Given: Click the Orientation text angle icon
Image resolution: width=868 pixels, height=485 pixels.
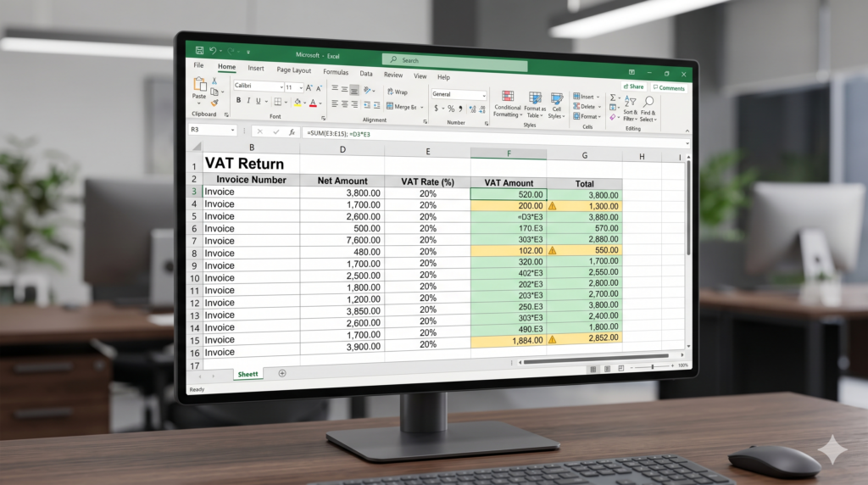Looking at the screenshot, I should pyautogui.click(x=367, y=90).
